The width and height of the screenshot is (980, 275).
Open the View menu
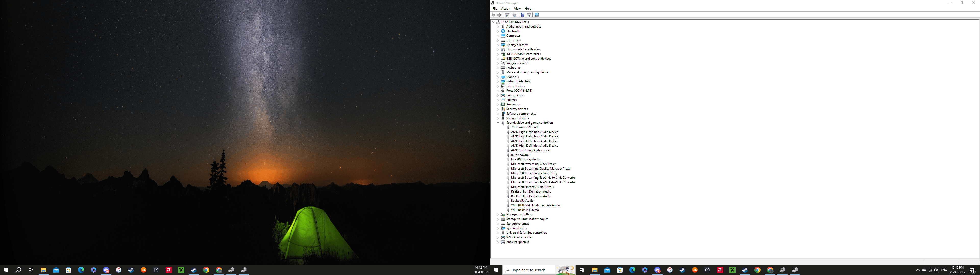coord(517,9)
